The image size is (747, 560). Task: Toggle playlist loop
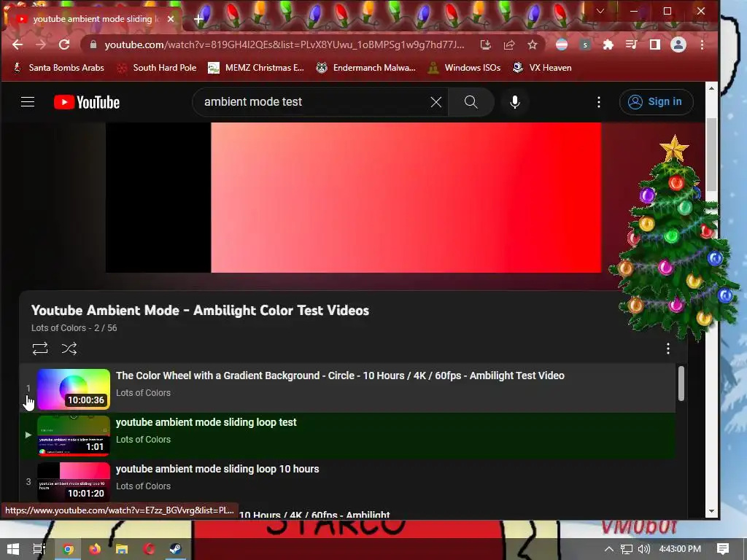(40, 349)
